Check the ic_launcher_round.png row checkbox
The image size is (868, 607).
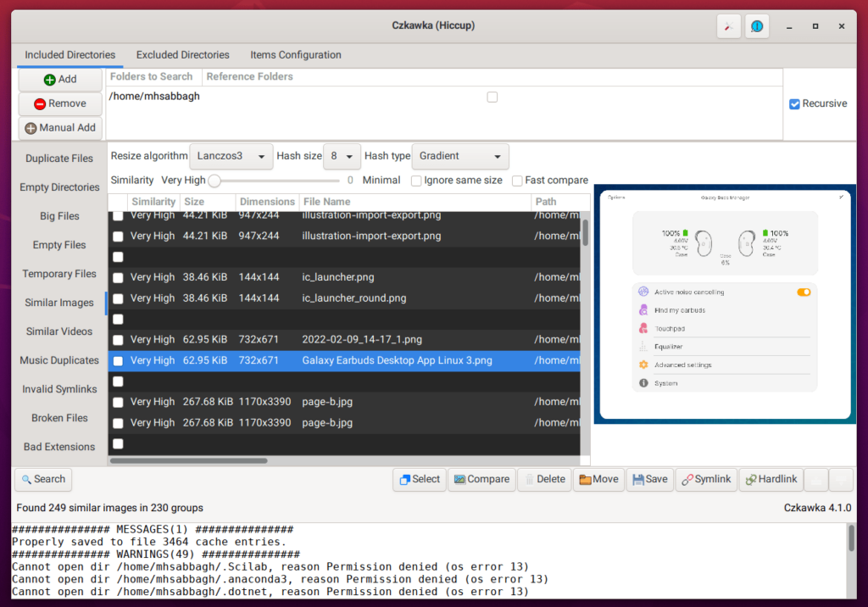[x=118, y=298]
